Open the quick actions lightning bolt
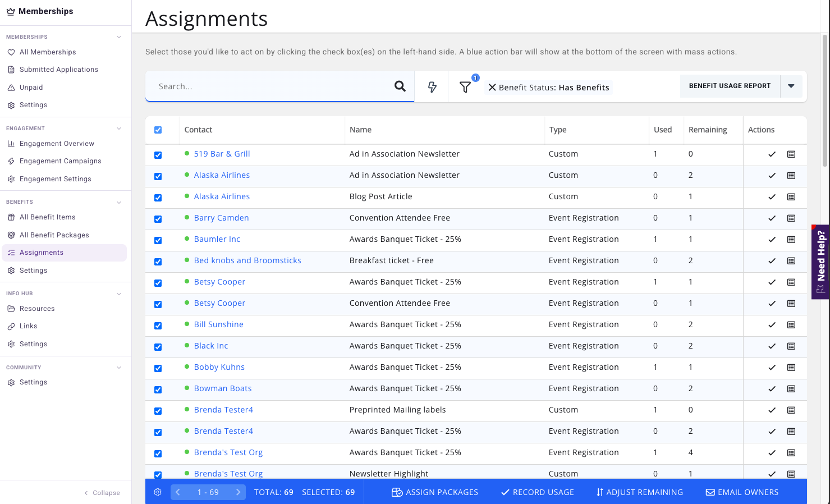 pos(432,87)
